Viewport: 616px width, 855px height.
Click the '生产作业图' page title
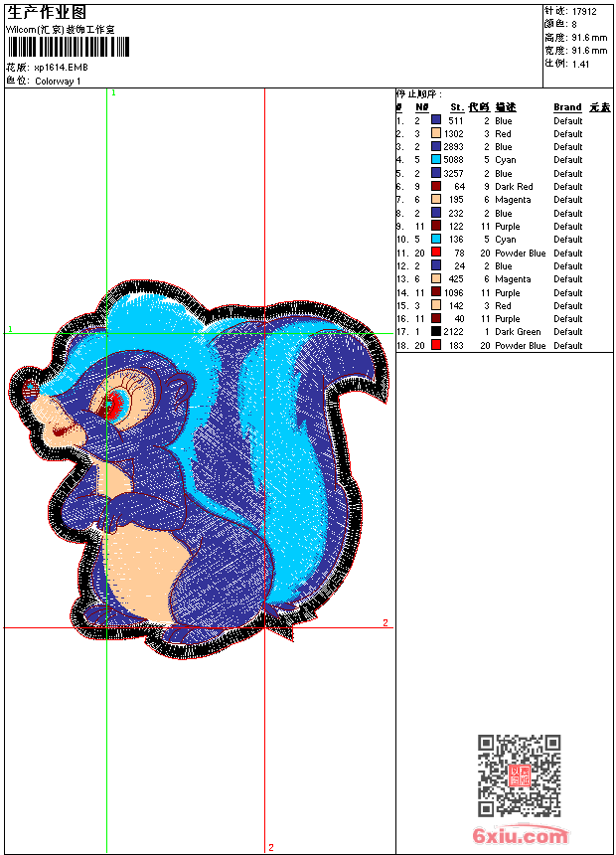47,13
